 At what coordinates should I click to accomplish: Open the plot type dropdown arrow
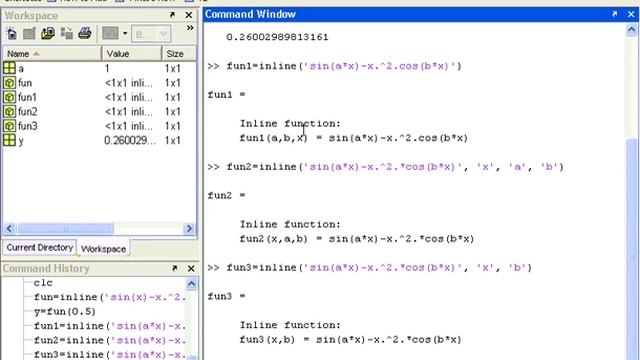pyautogui.click(x=125, y=33)
